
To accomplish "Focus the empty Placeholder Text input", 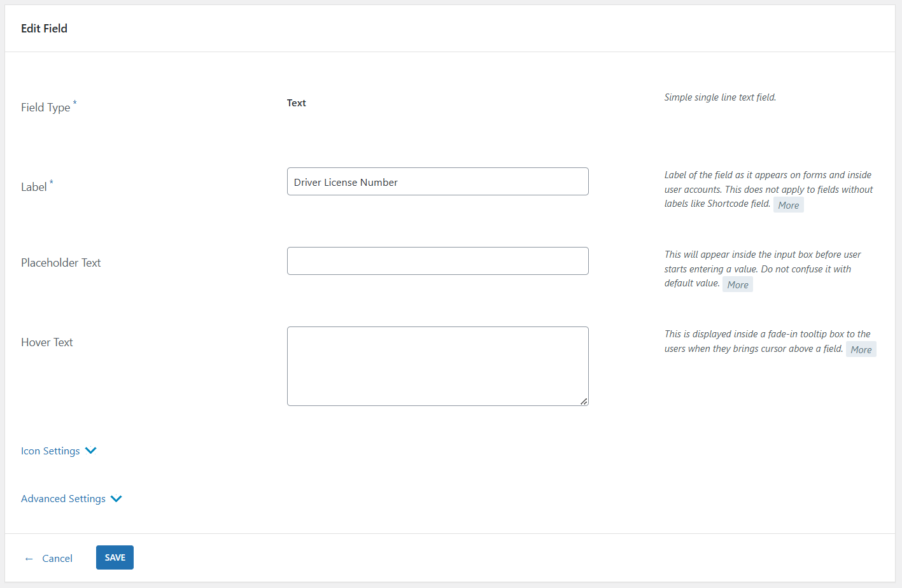I will click(x=437, y=261).
